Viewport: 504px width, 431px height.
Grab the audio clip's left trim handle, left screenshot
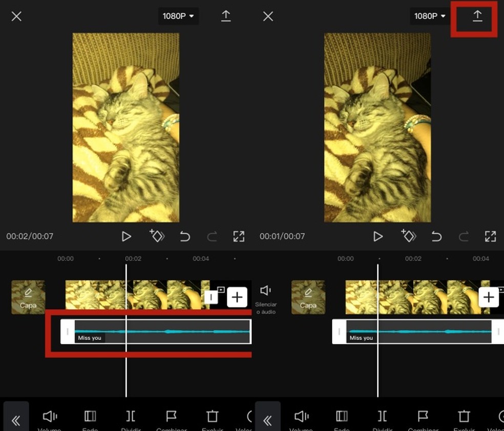68,331
